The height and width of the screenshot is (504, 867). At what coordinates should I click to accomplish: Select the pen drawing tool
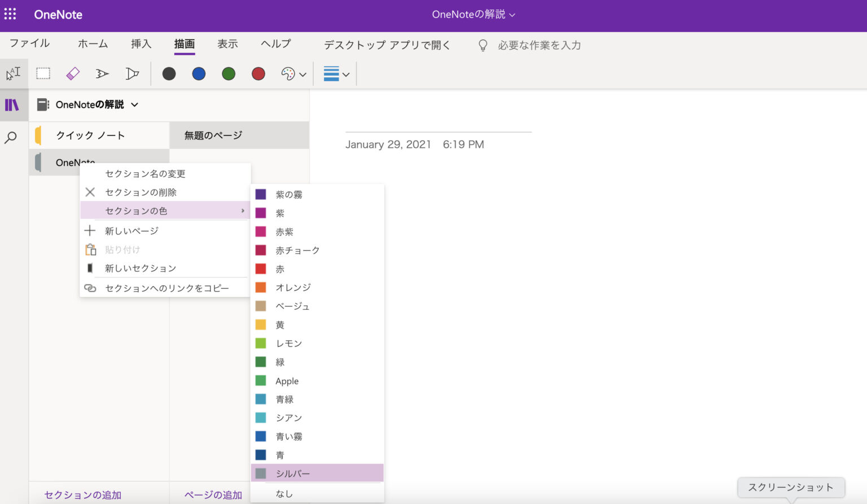tap(102, 73)
